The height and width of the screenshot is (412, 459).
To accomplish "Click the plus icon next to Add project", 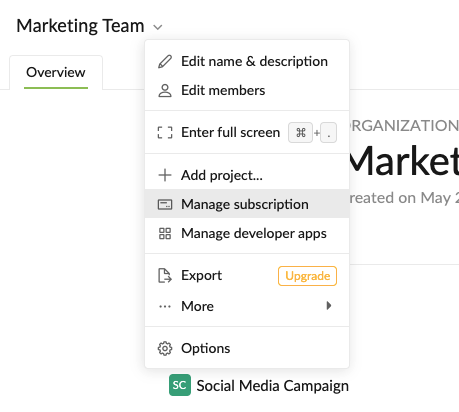I will (x=165, y=175).
